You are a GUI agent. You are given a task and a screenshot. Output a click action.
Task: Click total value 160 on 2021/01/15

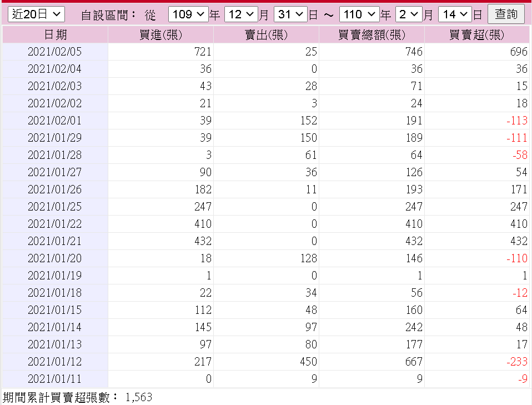pyautogui.click(x=414, y=310)
